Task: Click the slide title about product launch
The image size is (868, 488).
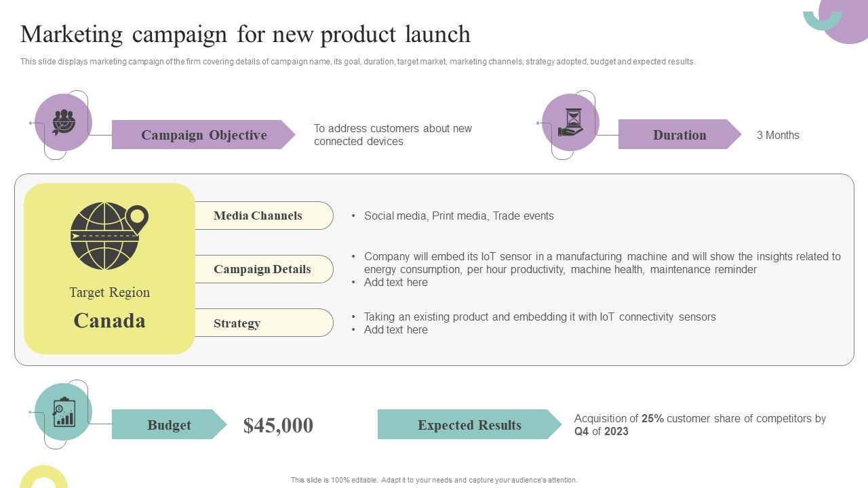Action: (245, 34)
